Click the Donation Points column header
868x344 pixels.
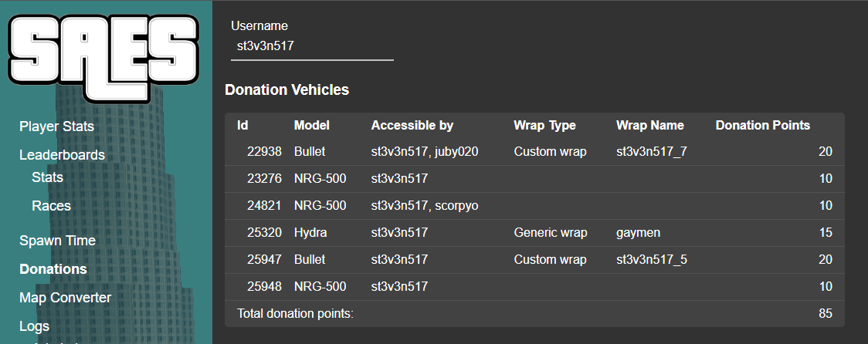(x=762, y=125)
